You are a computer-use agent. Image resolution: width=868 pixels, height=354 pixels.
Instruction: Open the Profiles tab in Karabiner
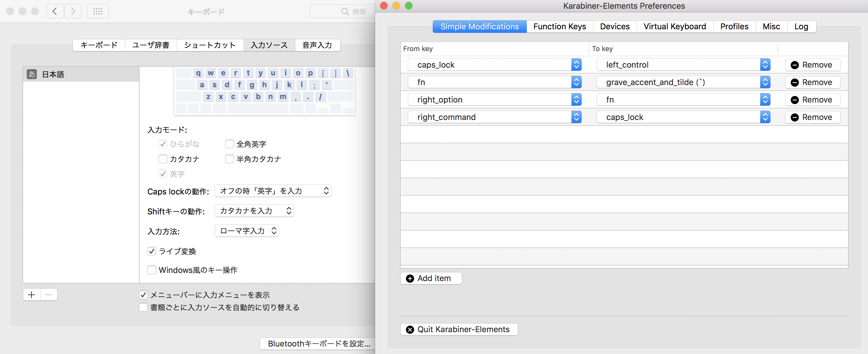tap(734, 26)
